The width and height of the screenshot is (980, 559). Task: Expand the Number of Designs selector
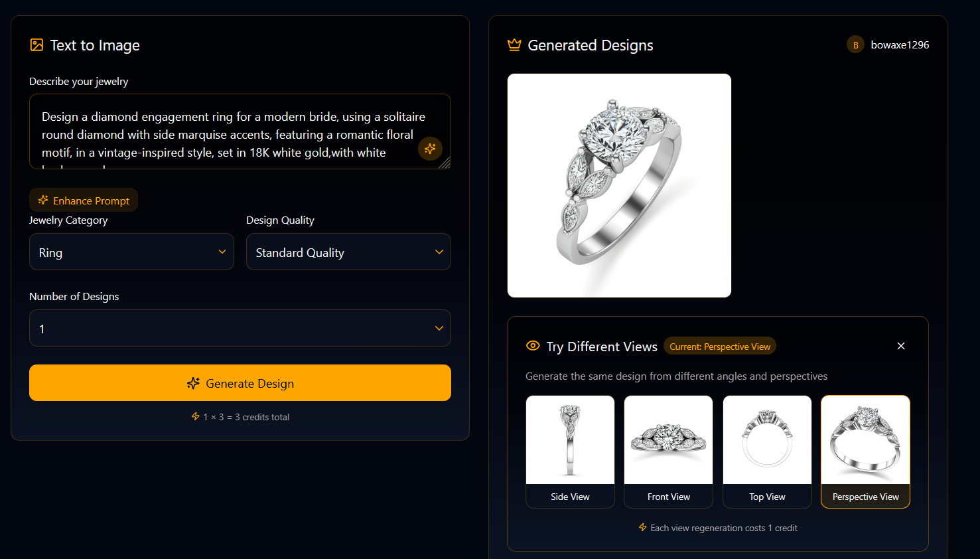point(240,328)
